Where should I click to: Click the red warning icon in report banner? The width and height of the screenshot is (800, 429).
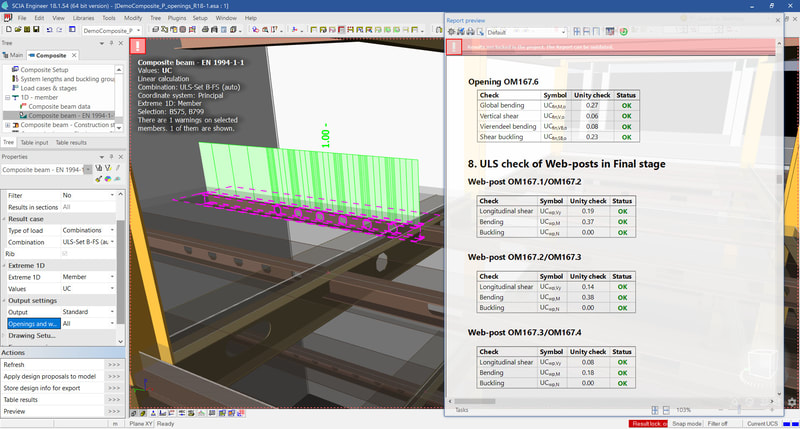click(454, 47)
